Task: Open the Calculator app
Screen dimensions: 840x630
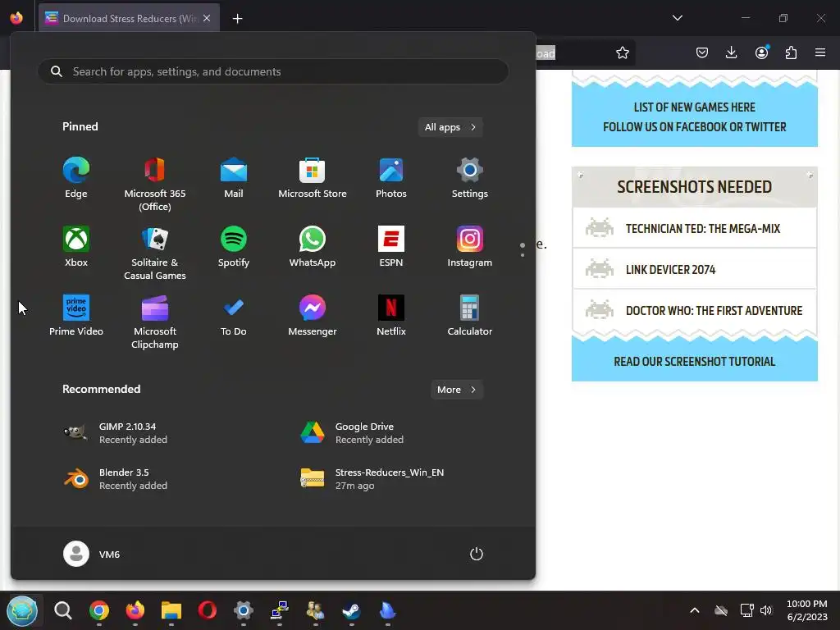Action: 470,316
